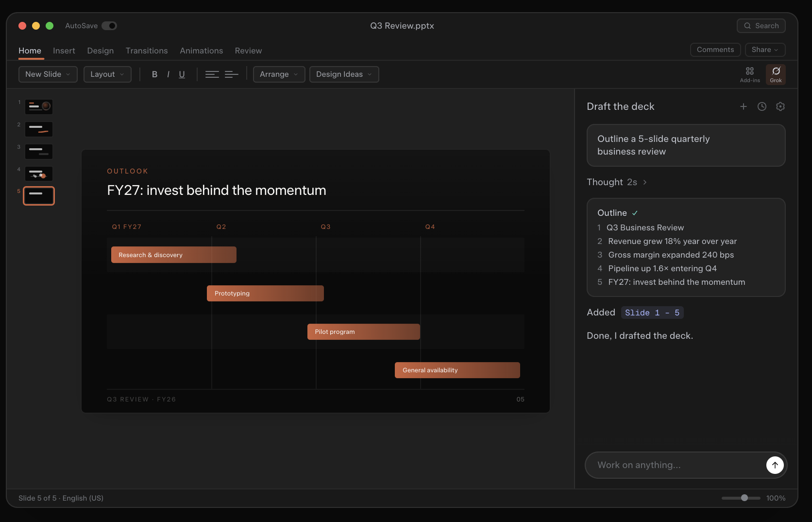Image resolution: width=812 pixels, height=522 pixels.
Task: Expand the Thought 2s section
Action: 617,182
